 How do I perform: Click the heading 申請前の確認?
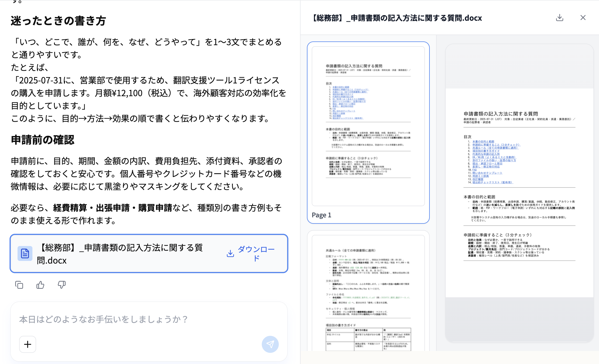point(43,140)
